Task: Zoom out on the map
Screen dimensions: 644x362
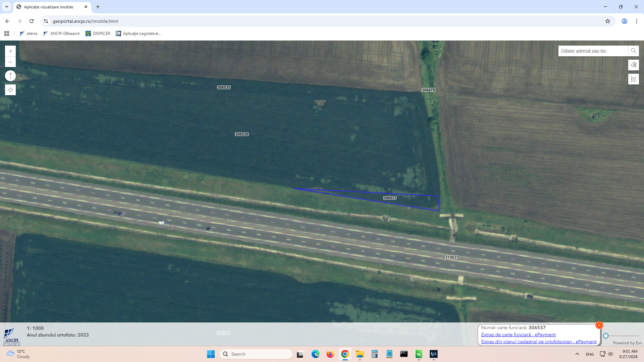Action: tap(10, 62)
